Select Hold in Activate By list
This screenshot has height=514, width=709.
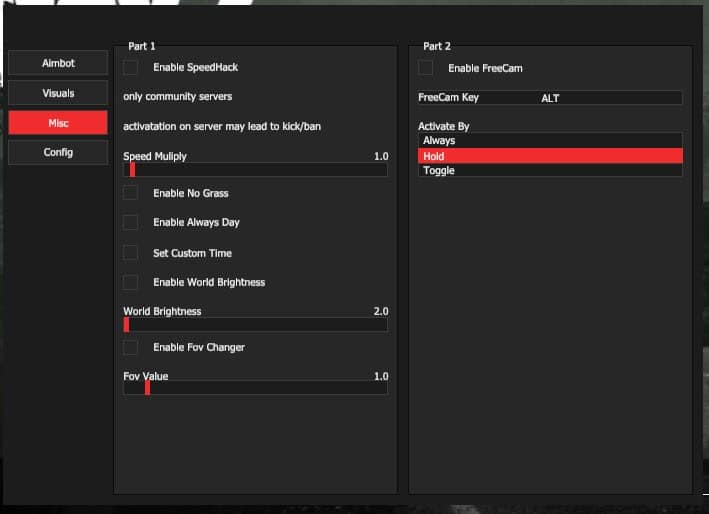tap(550, 156)
